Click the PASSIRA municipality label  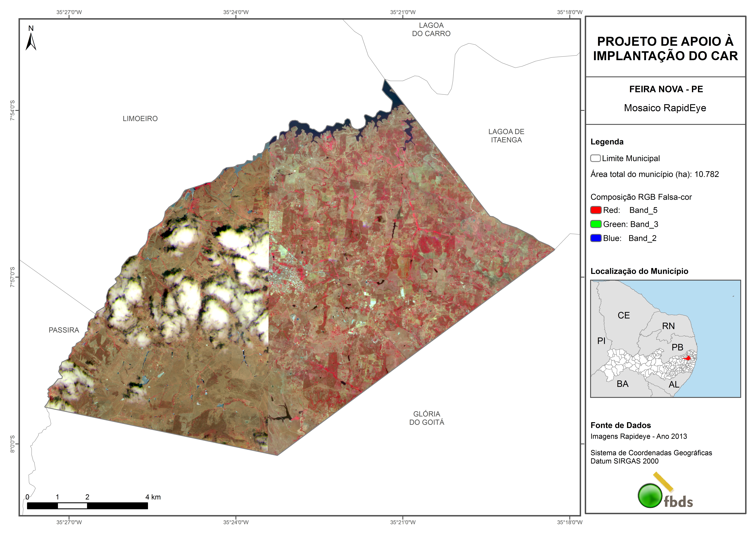64,330
